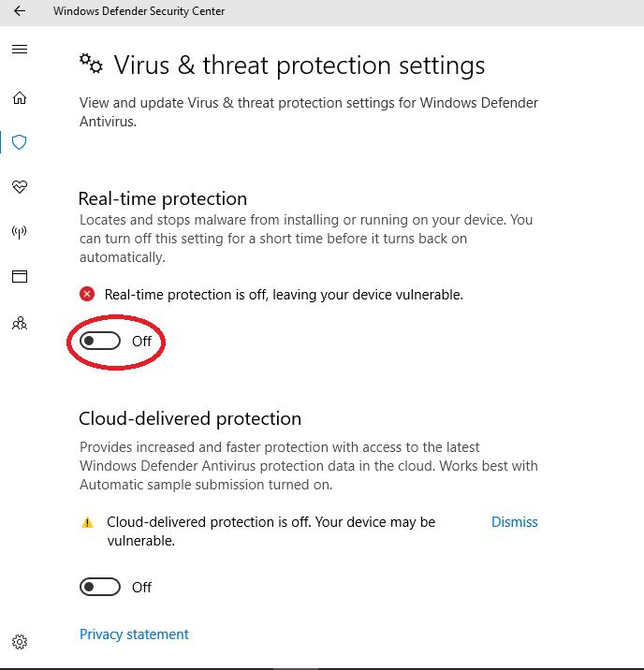Dismiss the Cloud-delivered protection warning
The width and height of the screenshot is (644, 670).
point(515,522)
